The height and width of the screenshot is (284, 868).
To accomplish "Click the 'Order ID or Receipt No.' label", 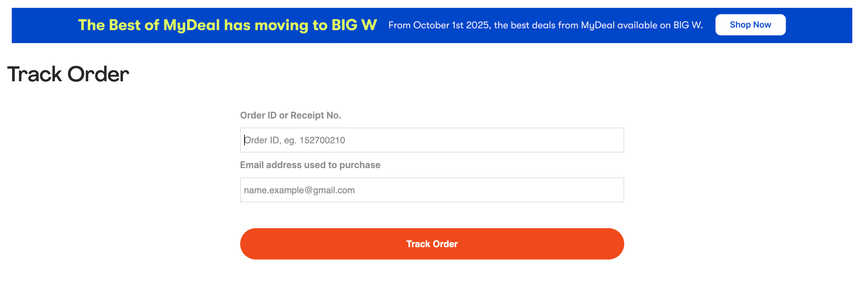I will [291, 116].
